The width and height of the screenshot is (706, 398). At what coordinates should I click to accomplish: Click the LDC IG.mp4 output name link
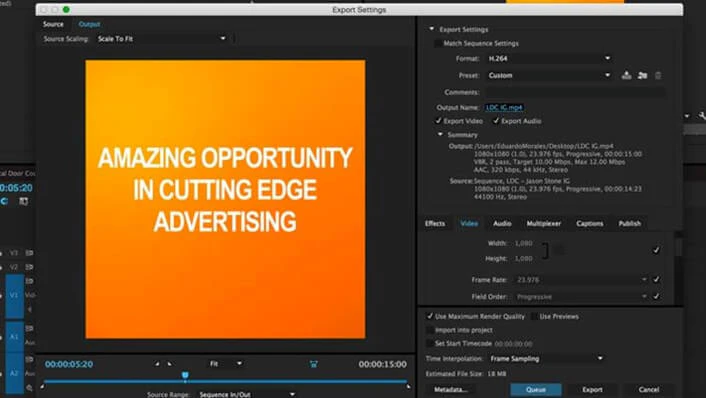[x=504, y=107]
